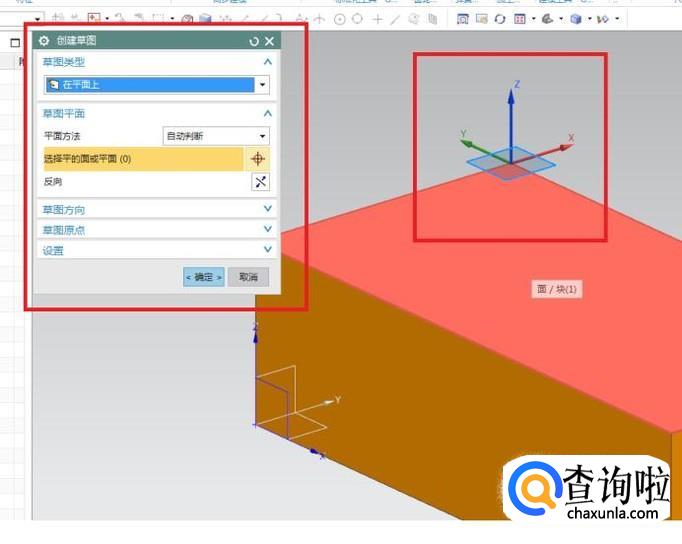Open the Create Sketch dialog settings gear
This screenshot has height=544, width=682.
44,41
